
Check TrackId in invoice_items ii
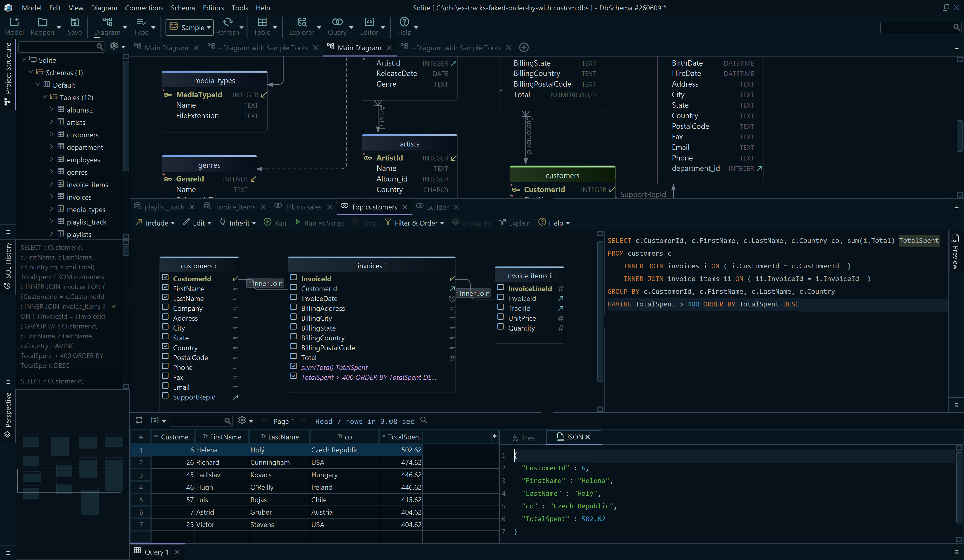point(500,306)
